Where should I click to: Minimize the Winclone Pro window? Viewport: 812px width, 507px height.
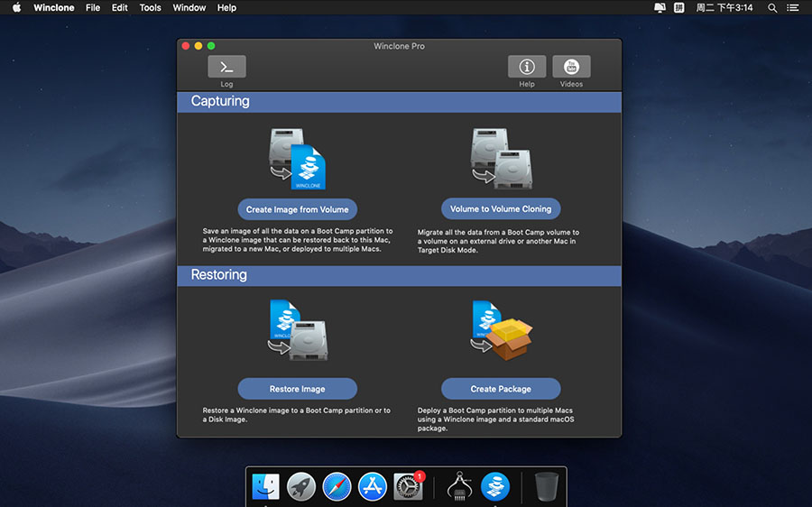click(x=198, y=46)
